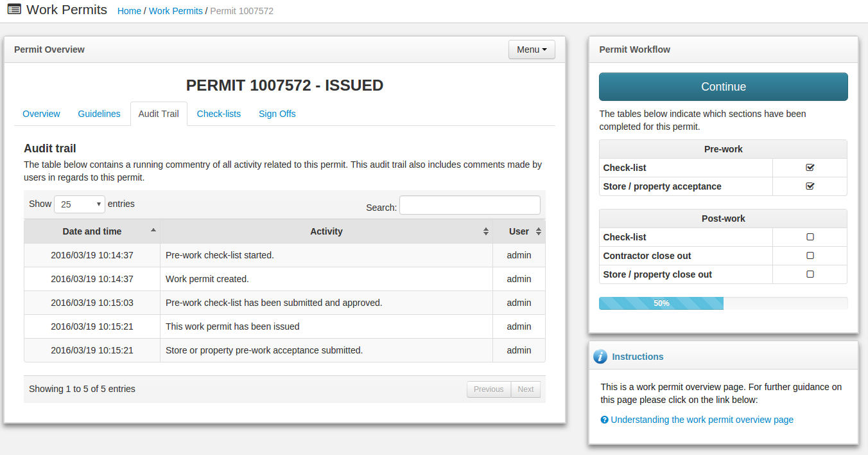Open the Menu dropdown in Permit Overview
The image size is (868, 455).
click(532, 49)
